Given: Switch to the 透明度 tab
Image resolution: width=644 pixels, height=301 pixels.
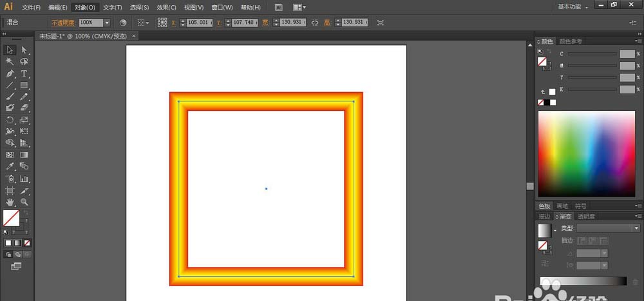Looking at the screenshot, I should pyautogui.click(x=586, y=217).
